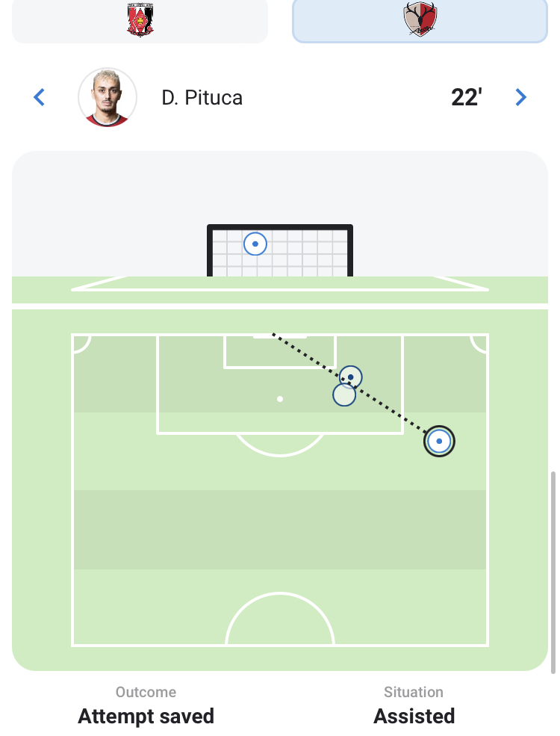
Task: Open D. Pituca's avatar photo
Action: click(108, 97)
